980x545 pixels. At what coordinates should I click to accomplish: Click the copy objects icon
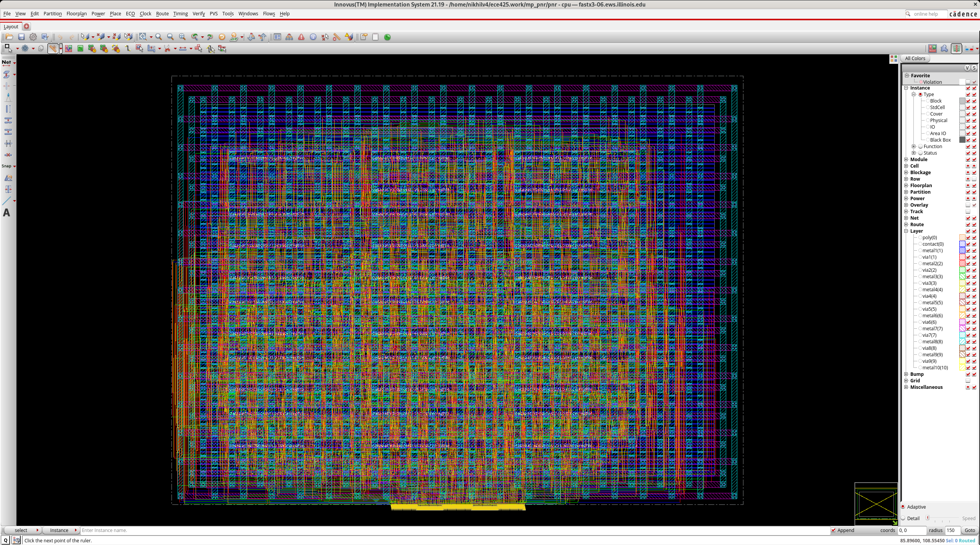tap(41, 48)
